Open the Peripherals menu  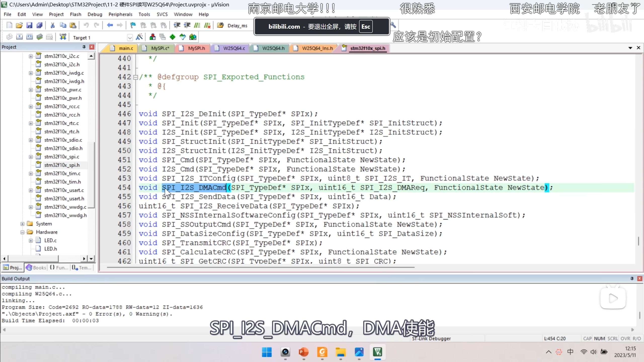[x=120, y=14]
